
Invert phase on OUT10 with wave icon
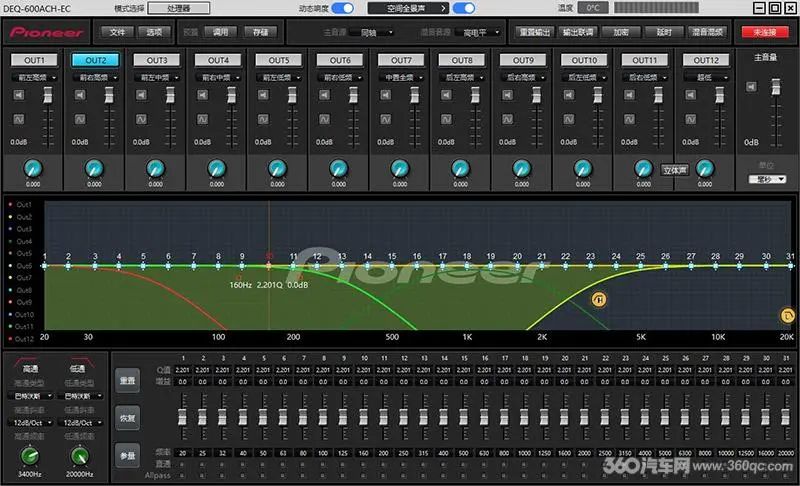pos(569,119)
